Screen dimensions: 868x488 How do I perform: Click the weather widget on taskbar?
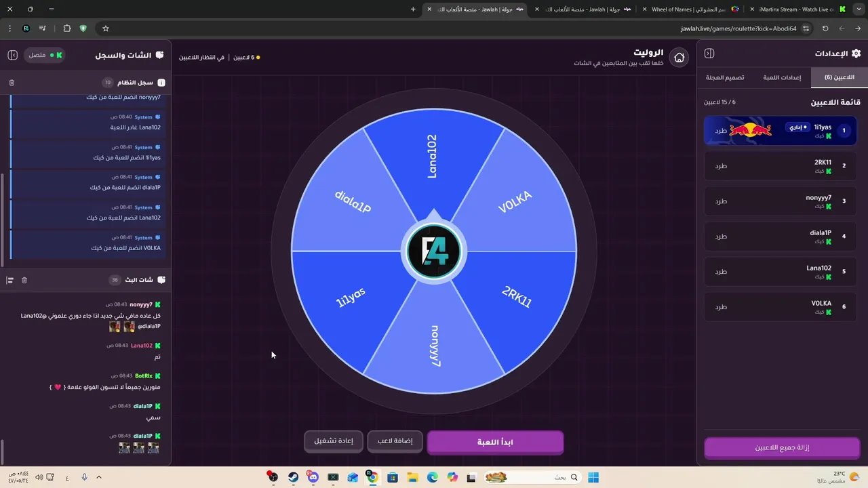pos(838,477)
